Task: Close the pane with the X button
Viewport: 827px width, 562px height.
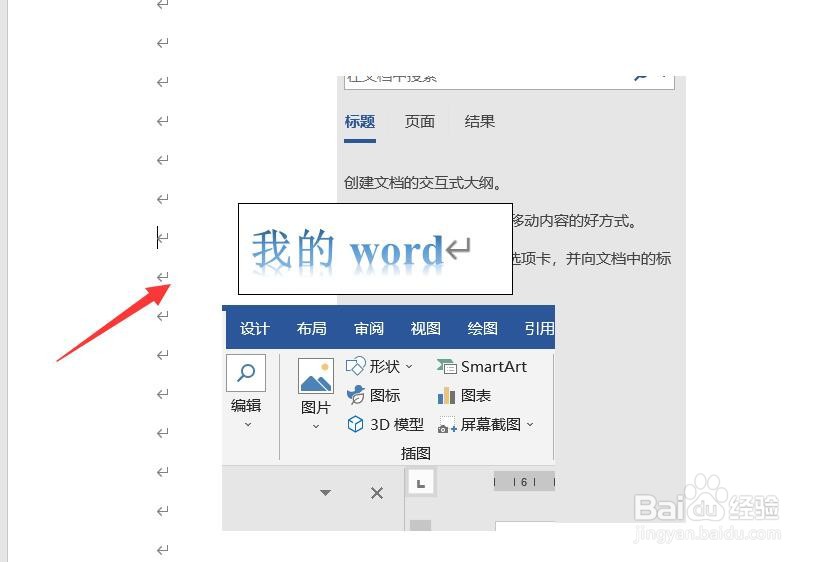Action: point(377,493)
